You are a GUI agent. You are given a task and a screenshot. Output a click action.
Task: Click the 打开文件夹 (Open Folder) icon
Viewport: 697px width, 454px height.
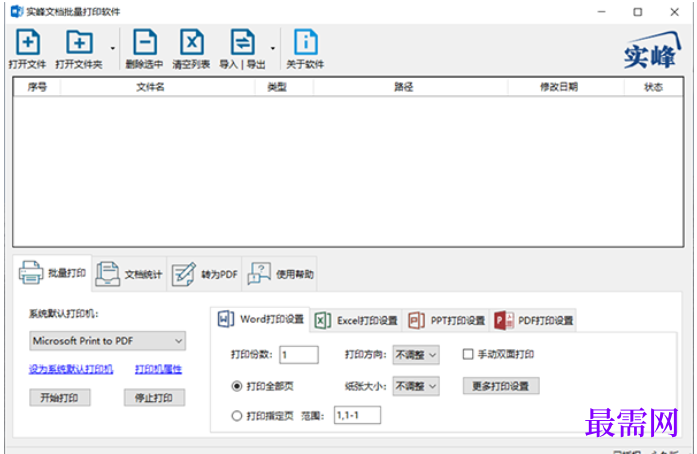[x=79, y=43]
